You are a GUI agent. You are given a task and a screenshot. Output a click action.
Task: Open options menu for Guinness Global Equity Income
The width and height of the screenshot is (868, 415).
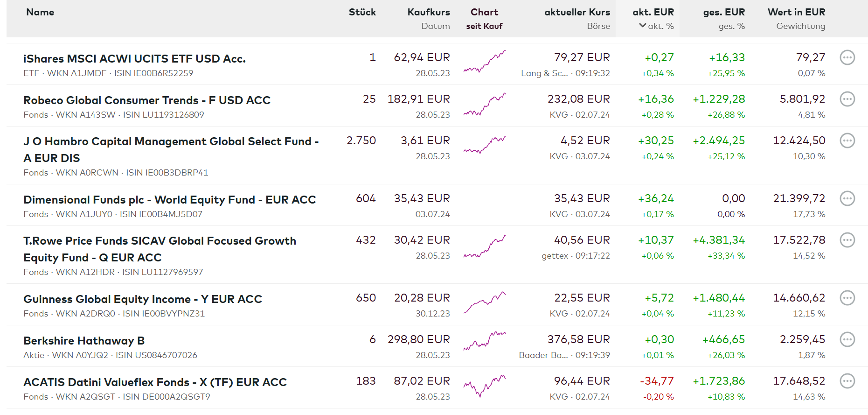click(x=847, y=298)
